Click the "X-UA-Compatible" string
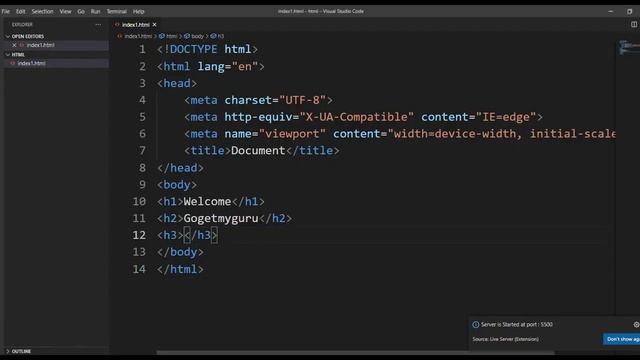 [357, 117]
